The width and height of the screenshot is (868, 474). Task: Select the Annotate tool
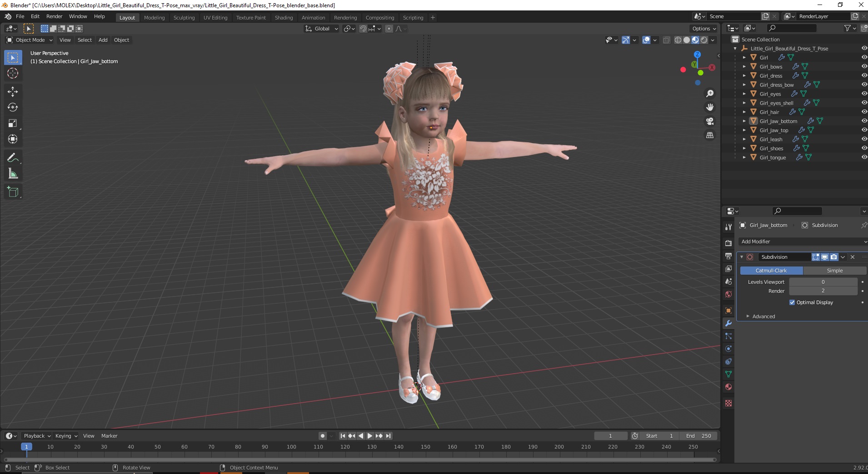[x=13, y=158]
